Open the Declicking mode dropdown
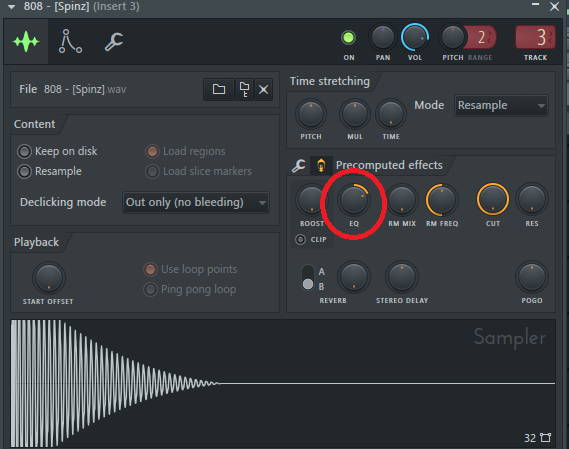 pyautogui.click(x=196, y=202)
